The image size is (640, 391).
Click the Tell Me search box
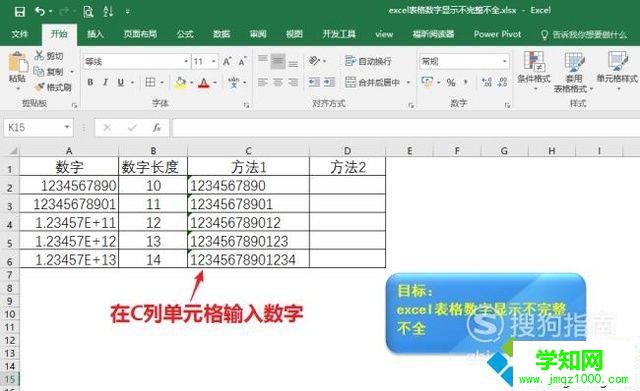click(x=584, y=35)
